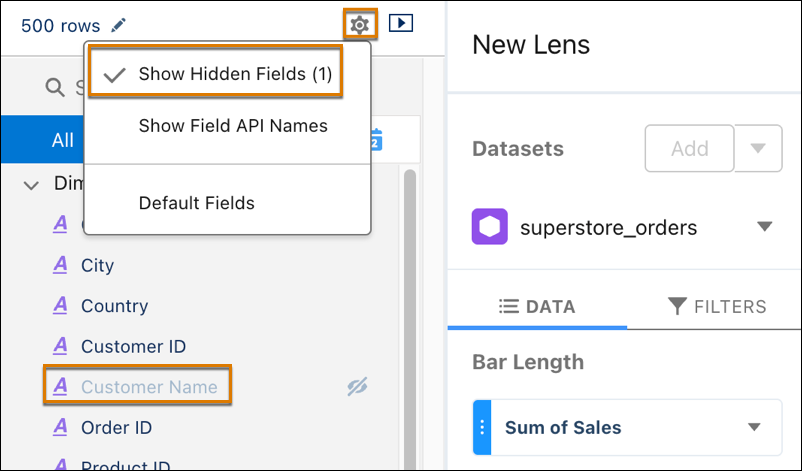Click the pencil edit icon beside 500 rows
Screen dimensions: 802x471
pyautogui.click(x=118, y=25)
